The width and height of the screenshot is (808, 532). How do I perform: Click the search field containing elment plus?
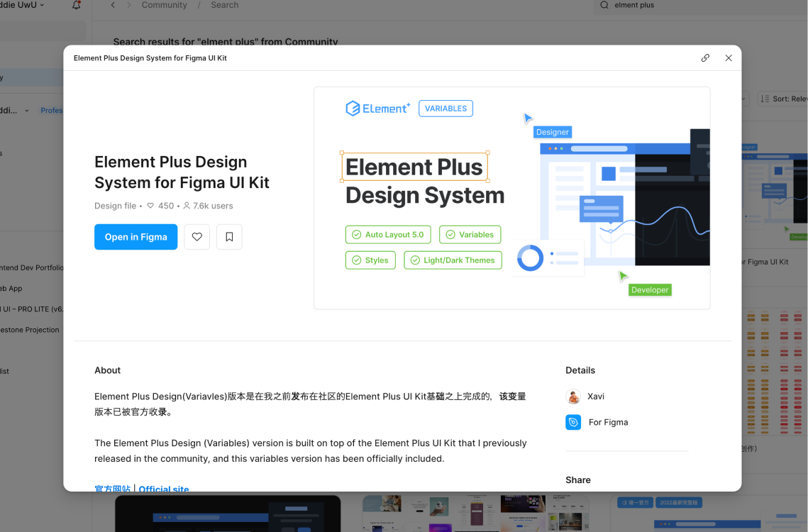[x=701, y=6]
